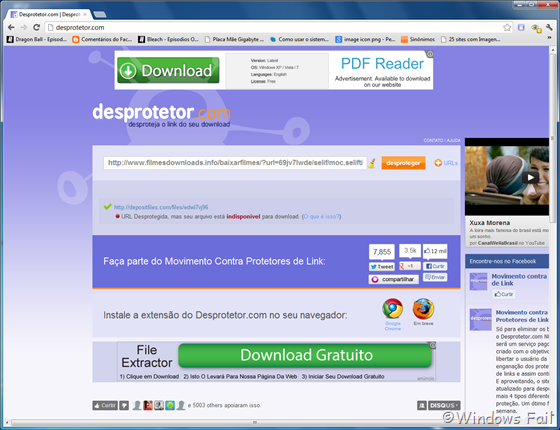This screenshot has width=560, height=430.
Task: Click the Facebook Enviar button
Action: (435, 277)
